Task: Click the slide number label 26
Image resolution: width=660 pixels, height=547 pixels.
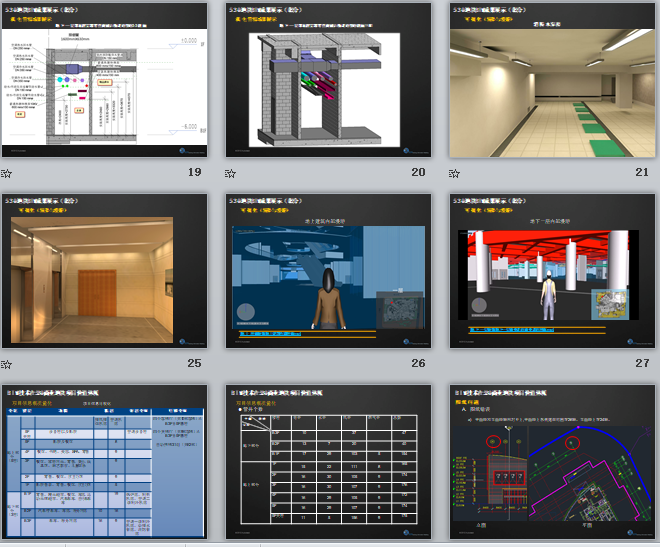Action: point(418,363)
